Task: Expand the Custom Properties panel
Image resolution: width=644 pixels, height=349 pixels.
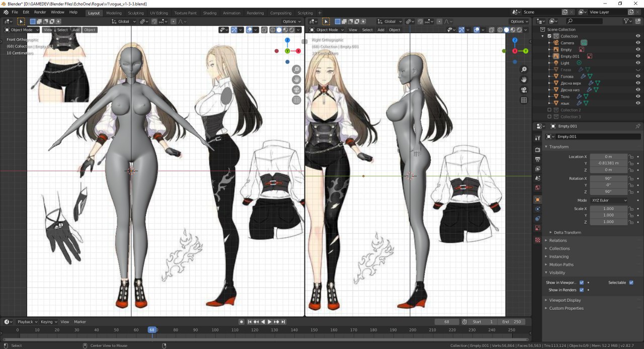Action: [x=566, y=308]
